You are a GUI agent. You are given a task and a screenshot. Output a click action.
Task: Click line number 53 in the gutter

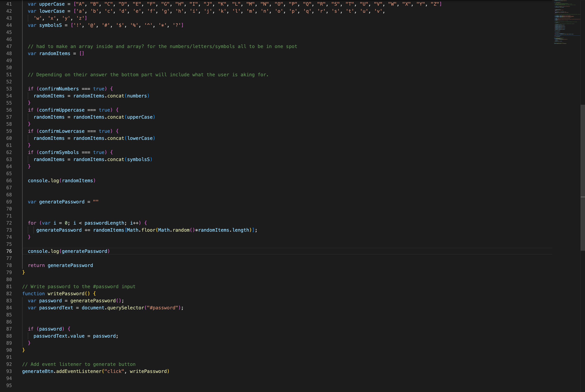[x=9, y=89]
